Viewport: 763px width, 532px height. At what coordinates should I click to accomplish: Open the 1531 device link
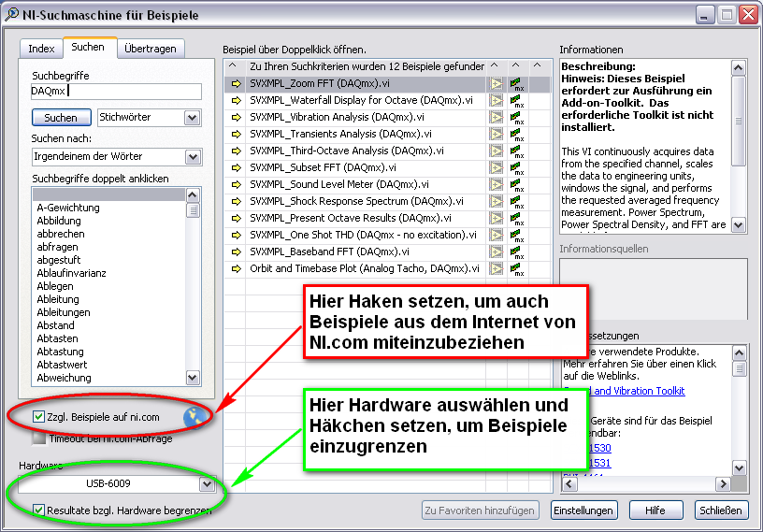[x=600, y=463]
